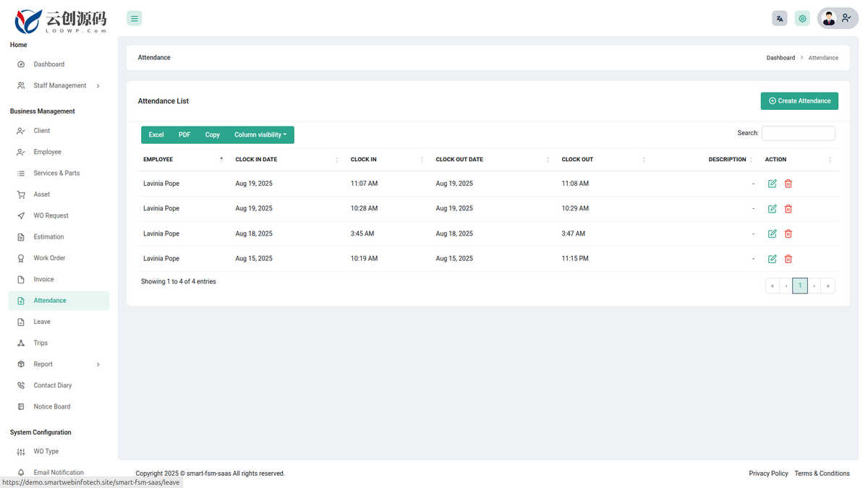This screenshot has height=488, width=868.
Task: Expand the Report submenu chevron
Action: click(x=98, y=364)
